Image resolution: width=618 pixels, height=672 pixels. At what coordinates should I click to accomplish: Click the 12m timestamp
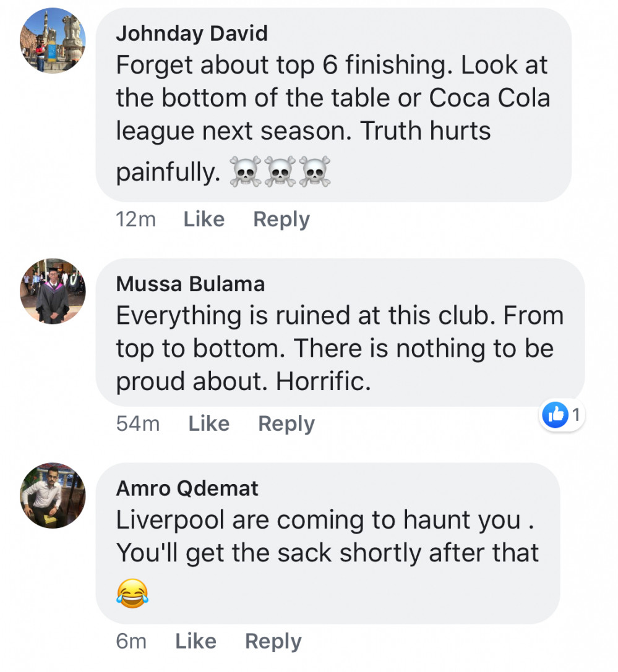pyautogui.click(x=136, y=219)
